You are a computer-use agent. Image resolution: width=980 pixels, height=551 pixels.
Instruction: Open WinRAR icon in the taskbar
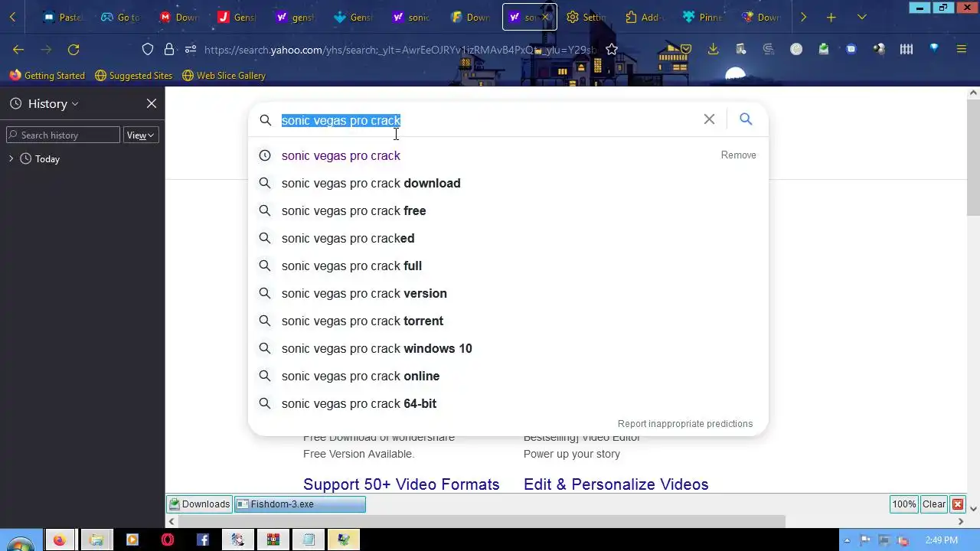coord(273,540)
